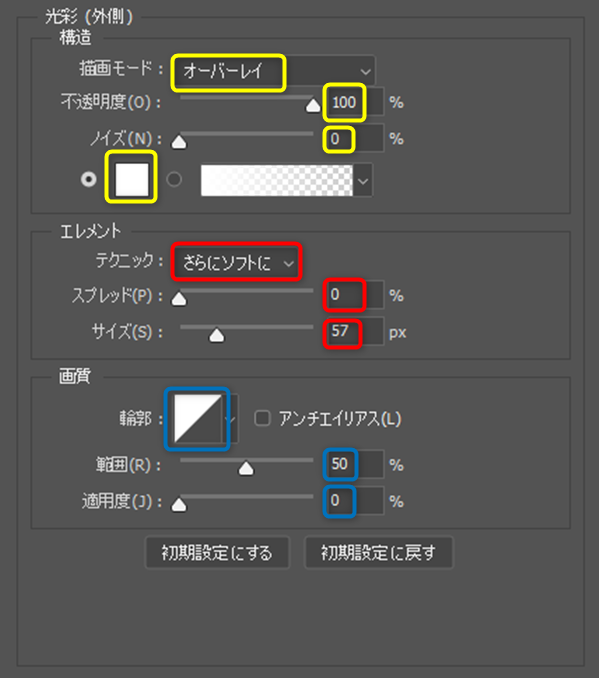Click the 初期設定にする button
This screenshot has width=599, height=678.
(x=217, y=553)
